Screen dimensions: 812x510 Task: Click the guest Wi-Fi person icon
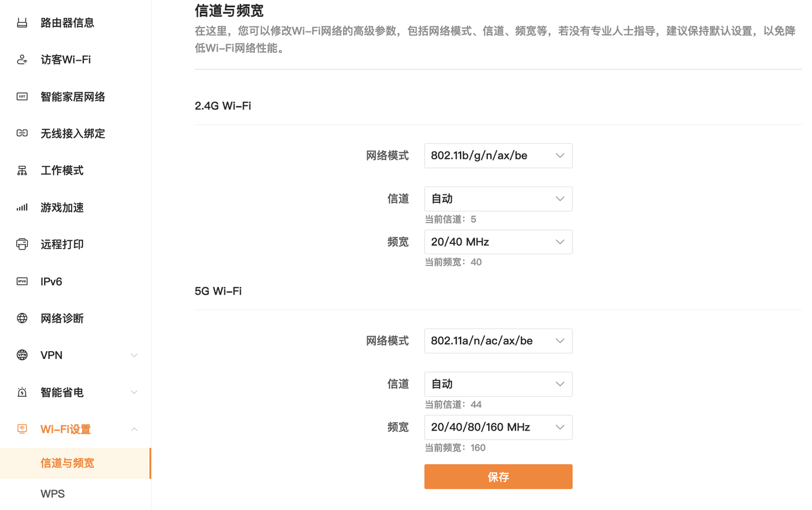click(22, 59)
